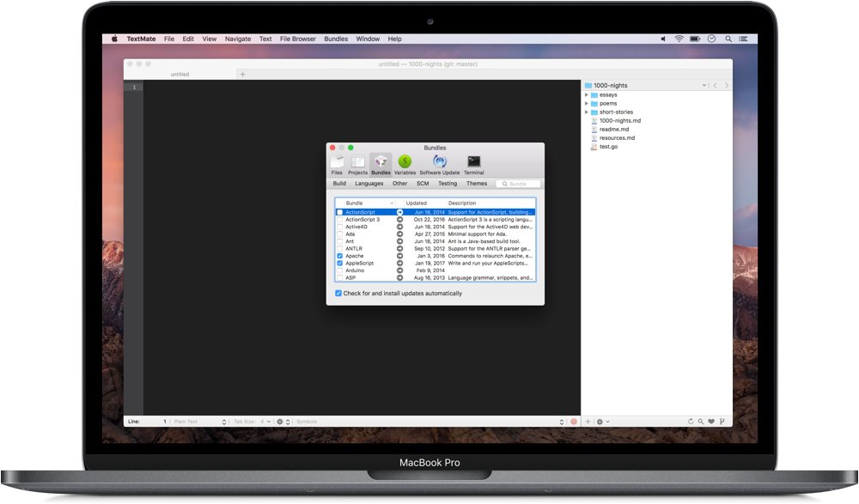Click the arrow icon beside Apache

click(x=400, y=256)
